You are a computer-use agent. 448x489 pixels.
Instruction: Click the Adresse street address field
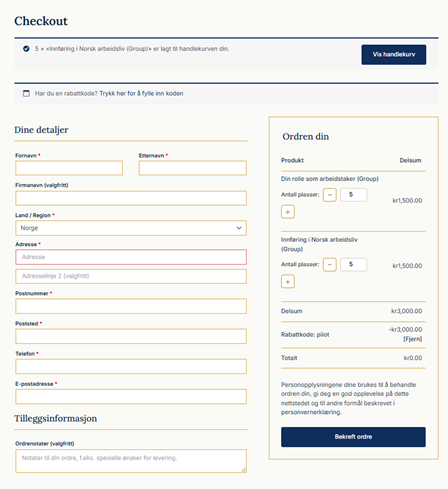pos(131,257)
